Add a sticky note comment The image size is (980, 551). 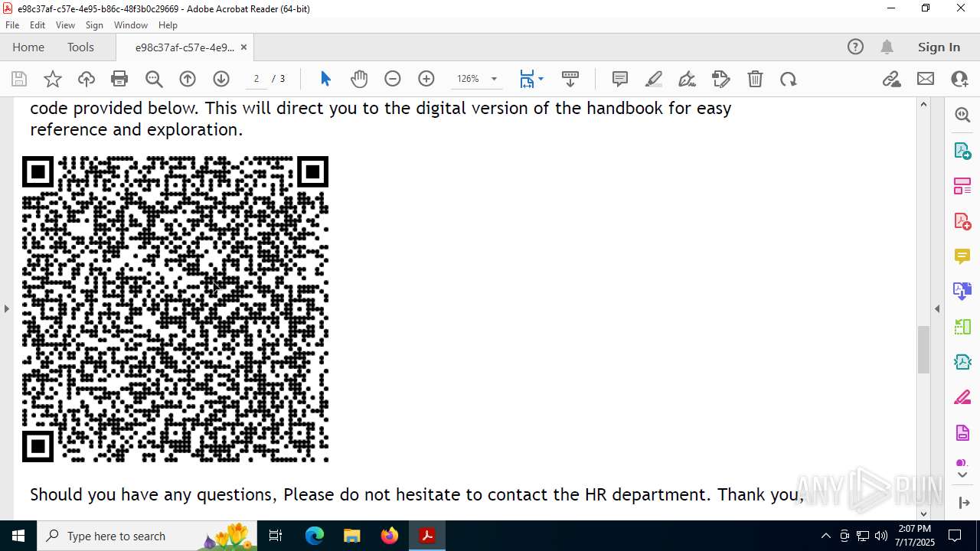620,79
